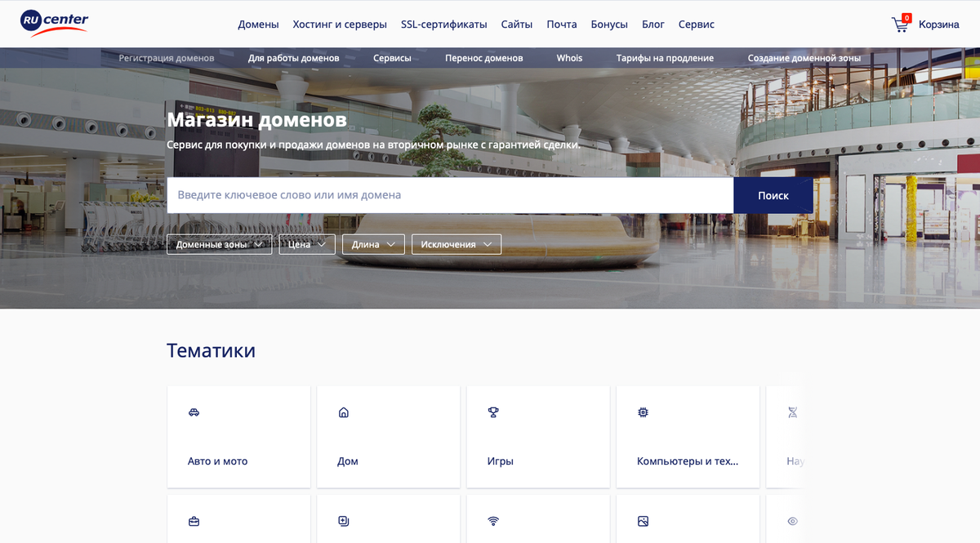Click the eye icon card
The width and height of the screenshot is (980, 543).
click(x=792, y=521)
